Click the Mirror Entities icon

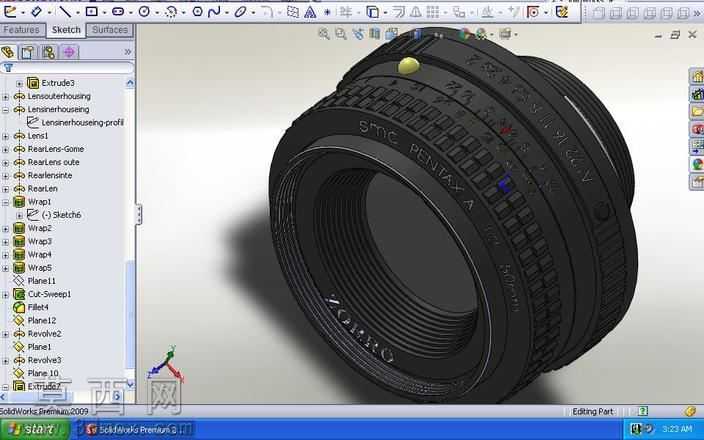coord(416,12)
